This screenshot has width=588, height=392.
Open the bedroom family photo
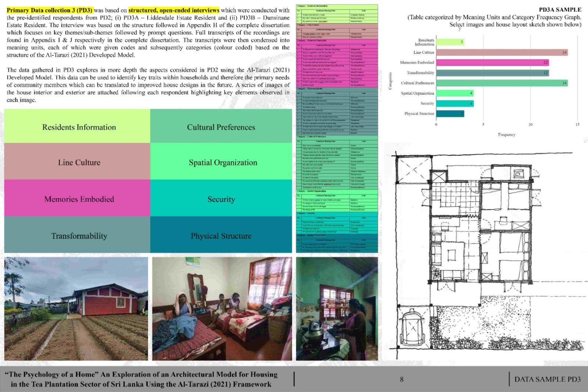pyautogui.click(x=222, y=309)
